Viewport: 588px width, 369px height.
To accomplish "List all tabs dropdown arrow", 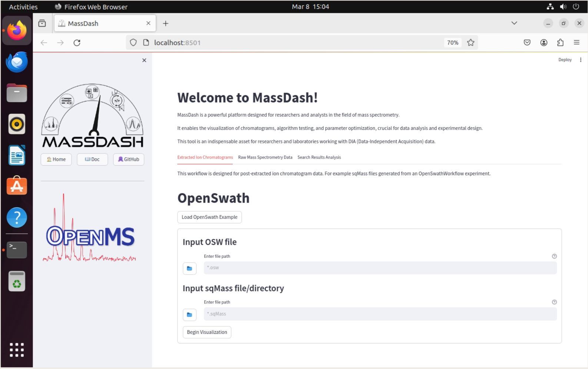I will click(x=514, y=23).
